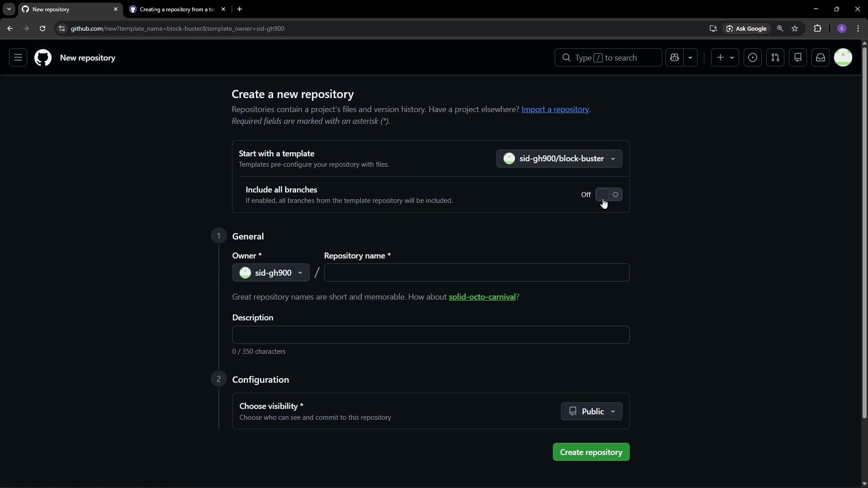Open the Repositories icon in header
868x488 pixels.
[x=798, y=58]
